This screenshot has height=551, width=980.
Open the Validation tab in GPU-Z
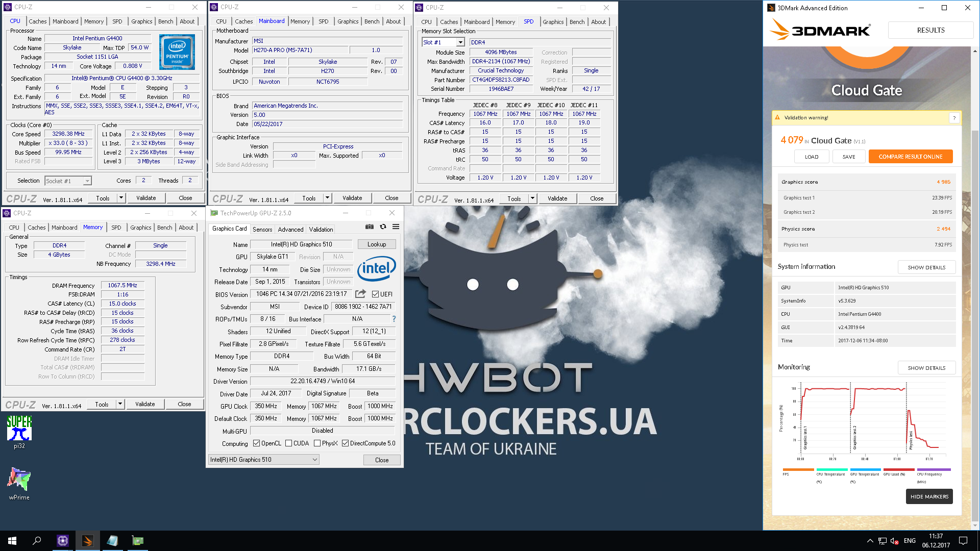pyautogui.click(x=321, y=230)
